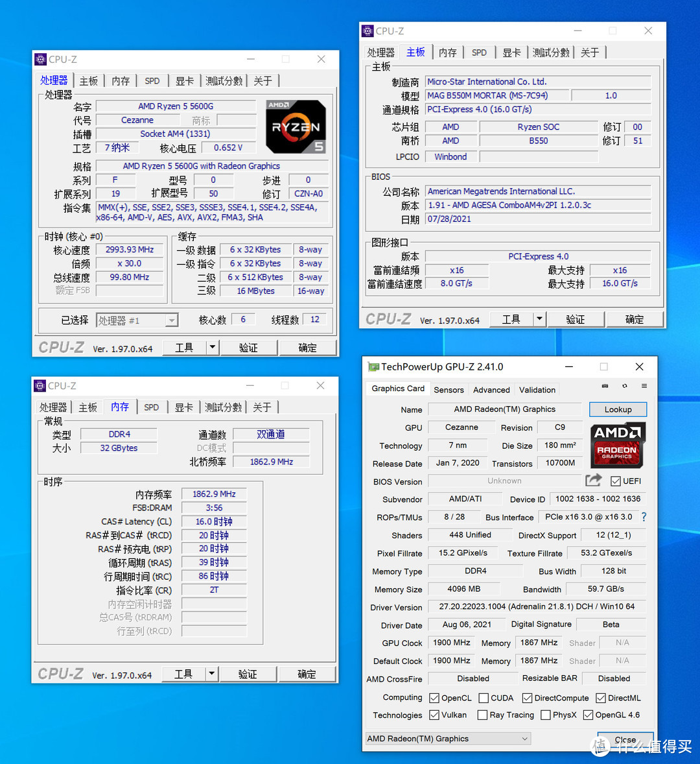
Task: Close the GPU-Z window with the X
Action: point(640,366)
